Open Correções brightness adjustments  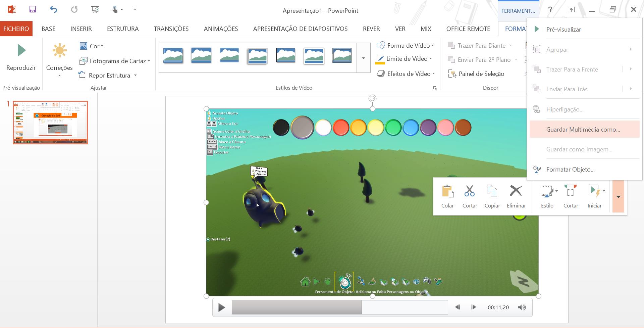(59, 60)
